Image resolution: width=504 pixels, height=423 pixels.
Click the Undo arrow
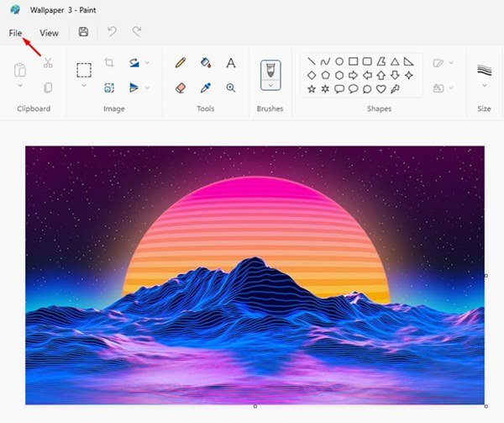112,32
